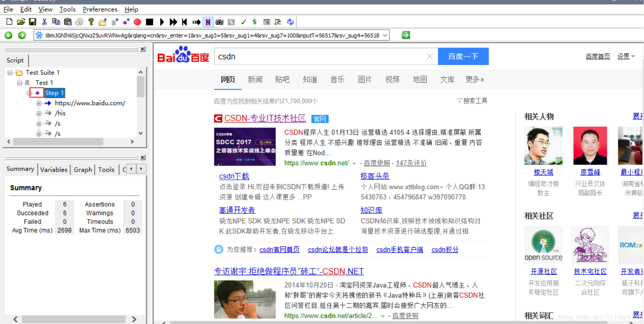Click the green Go button beside URL
644x324 pixels.
coord(406,35)
